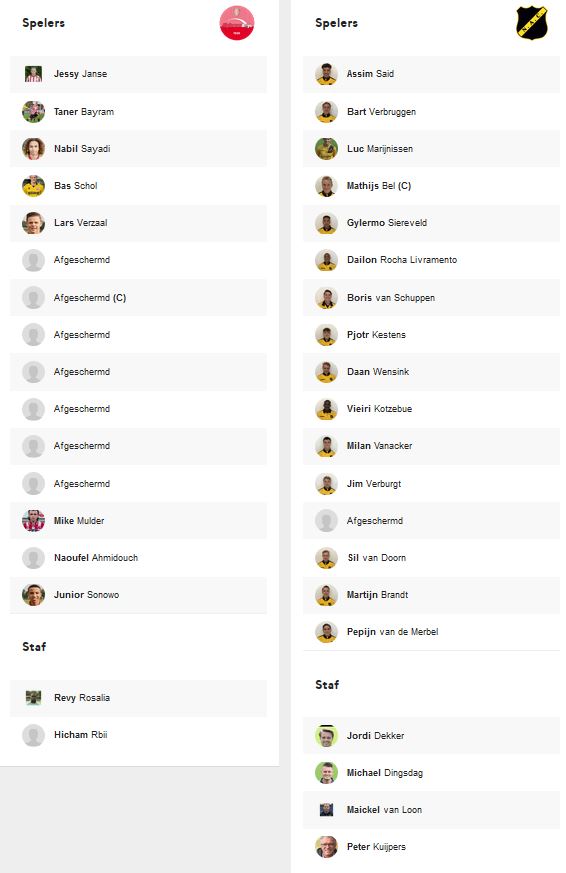
Task: Open player Mathijs Bel (C)
Action: coord(431,186)
